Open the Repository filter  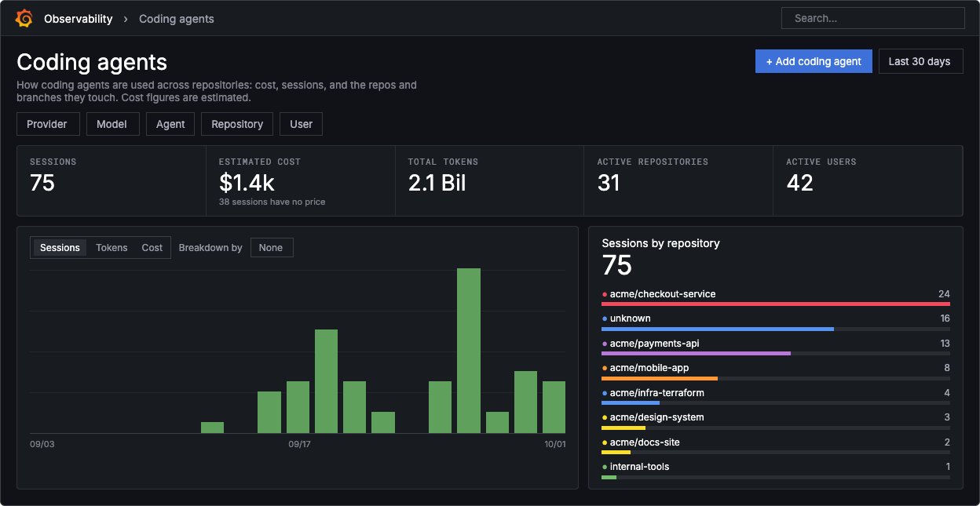click(x=237, y=124)
